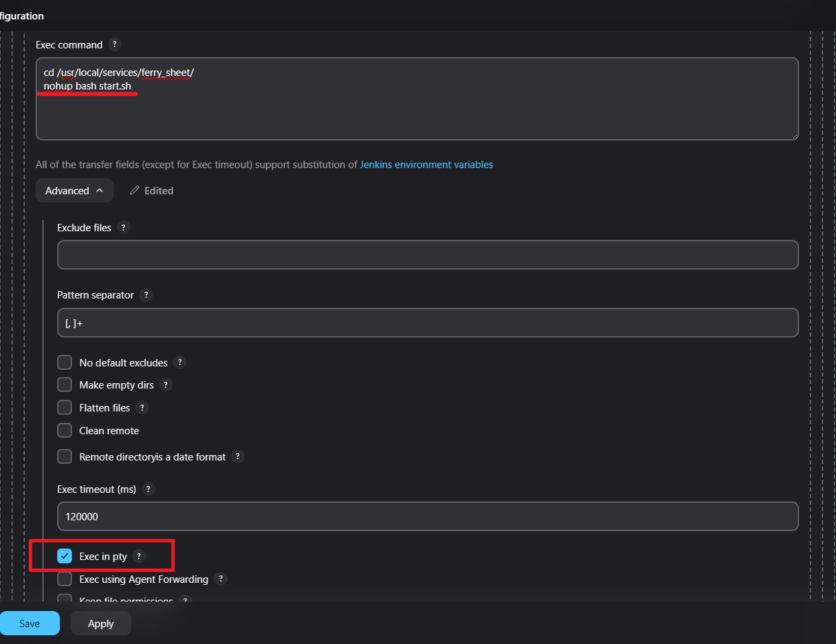This screenshot has height=644, width=836.
Task: Collapse the Advanced section
Action: click(x=74, y=191)
